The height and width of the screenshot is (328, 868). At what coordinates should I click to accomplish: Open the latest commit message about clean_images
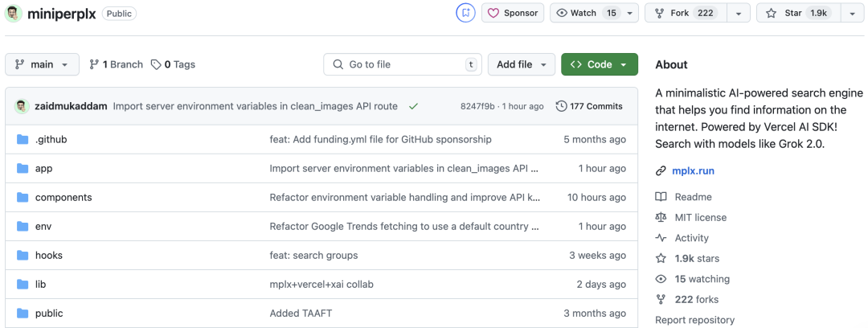pos(256,106)
